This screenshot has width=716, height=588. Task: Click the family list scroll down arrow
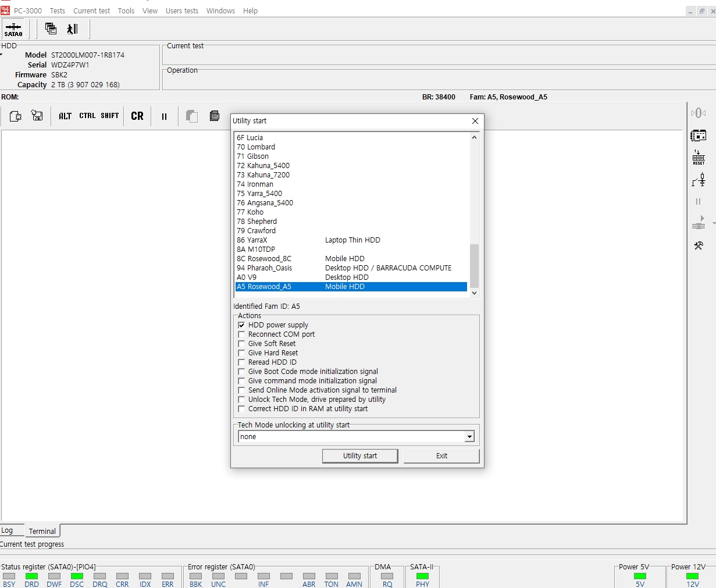474,293
